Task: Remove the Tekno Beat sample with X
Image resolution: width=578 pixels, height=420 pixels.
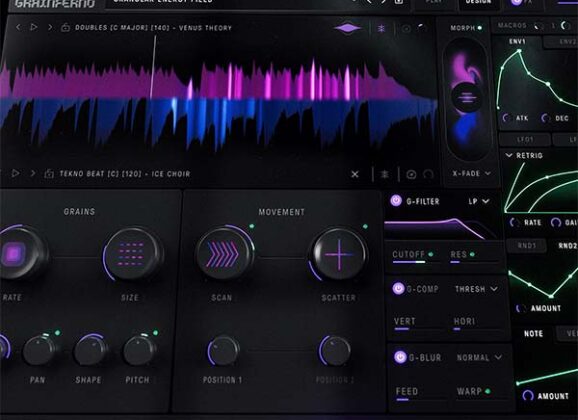Action: coord(355,174)
